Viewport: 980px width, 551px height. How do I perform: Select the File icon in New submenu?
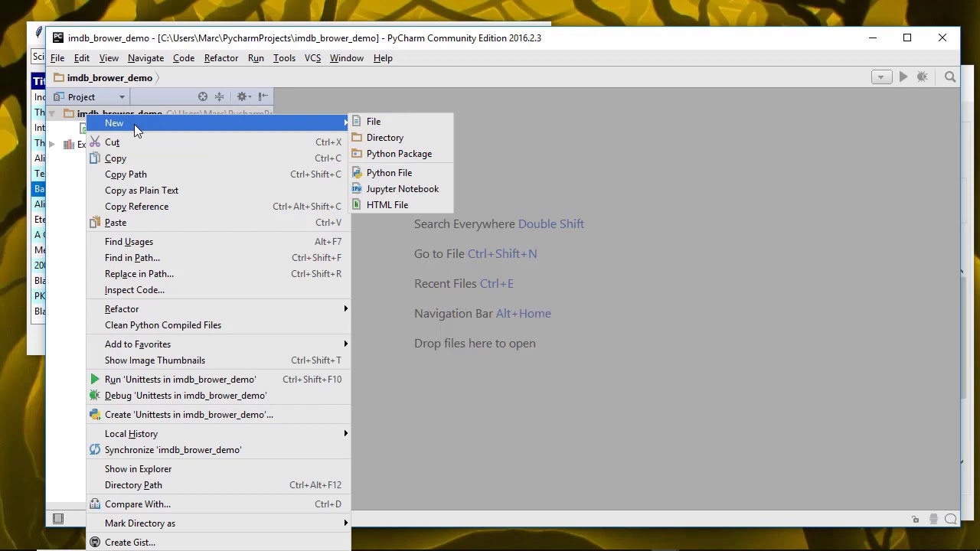[x=357, y=122]
